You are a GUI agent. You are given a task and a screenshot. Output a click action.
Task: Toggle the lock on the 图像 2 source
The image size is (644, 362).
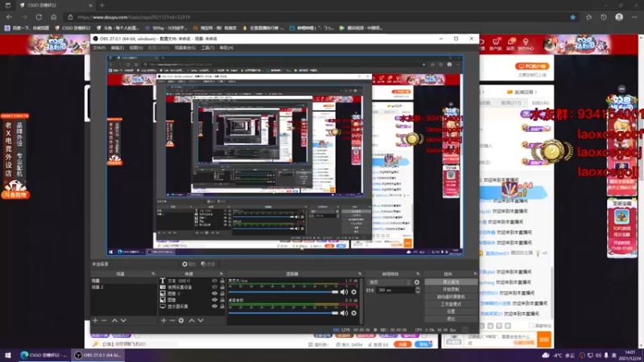[x=222, y=294]
